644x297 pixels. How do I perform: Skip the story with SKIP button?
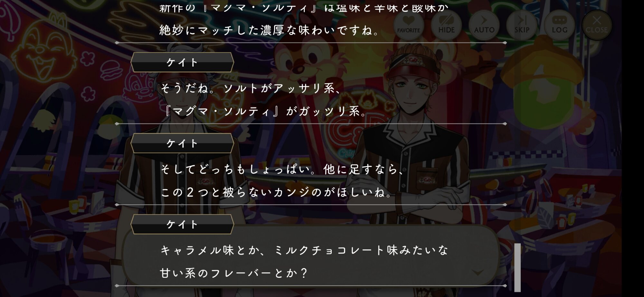click(x=522, y=25)
